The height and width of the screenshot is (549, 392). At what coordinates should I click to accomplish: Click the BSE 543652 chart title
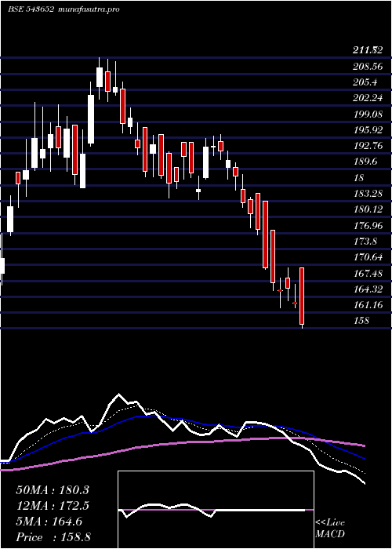[x=31, y=9]
